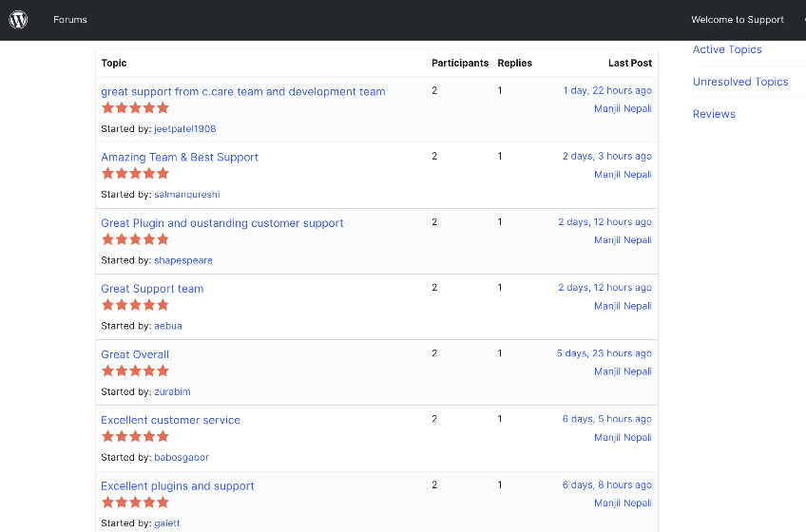Click '2 days, 3 hours ago' last post
The height and width of the screenshot is (532, 806).
(x=607, y=156)
